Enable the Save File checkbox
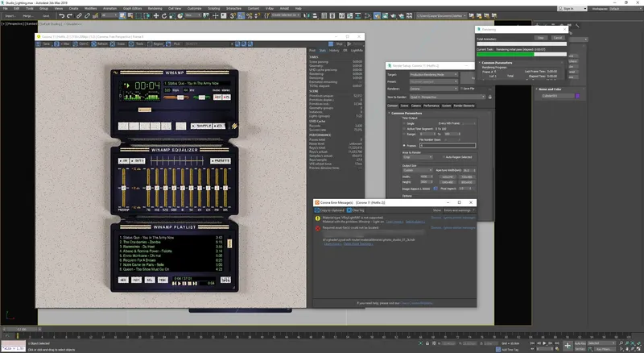The height and width of the screenshot is (353, 644). click(462, 87)
